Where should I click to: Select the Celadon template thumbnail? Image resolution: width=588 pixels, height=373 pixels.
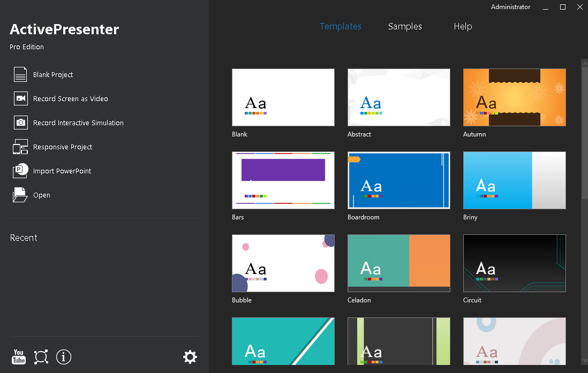tap(398, 263)
